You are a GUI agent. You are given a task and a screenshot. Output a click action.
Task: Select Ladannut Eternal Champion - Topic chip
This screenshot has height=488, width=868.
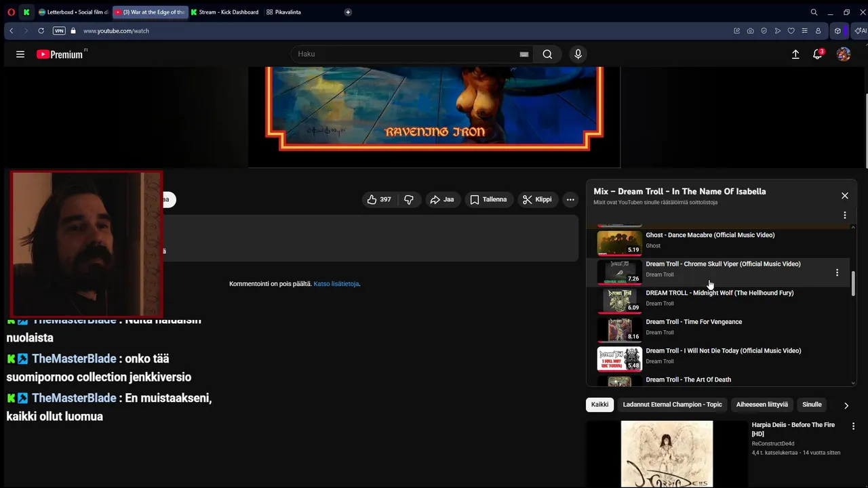point(672,405)
